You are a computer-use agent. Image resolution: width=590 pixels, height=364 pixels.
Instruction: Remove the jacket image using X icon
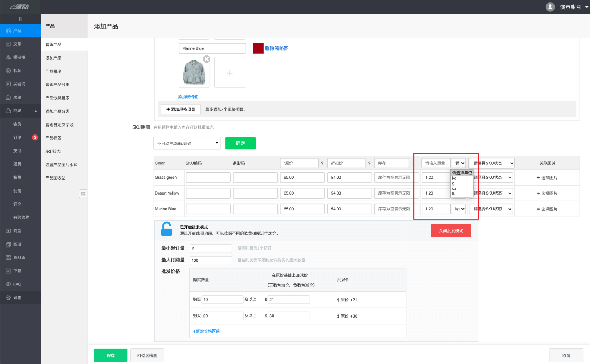coord(206,59)
